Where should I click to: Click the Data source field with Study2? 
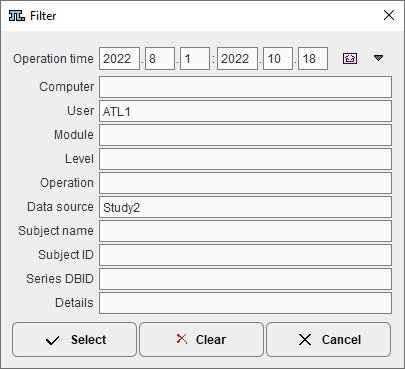[x=245, y=207]
